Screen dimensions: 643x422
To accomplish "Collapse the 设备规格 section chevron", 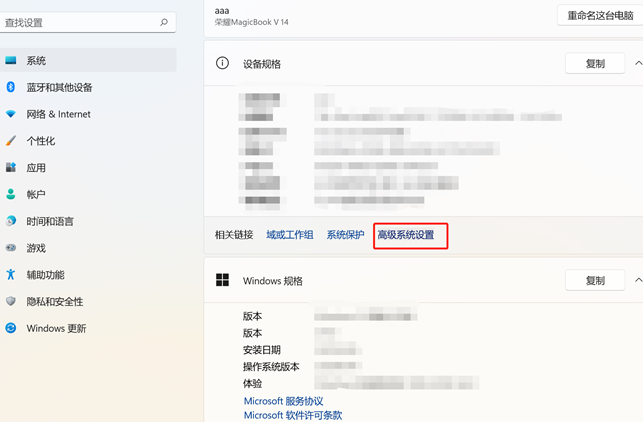I will click(638, 63).
